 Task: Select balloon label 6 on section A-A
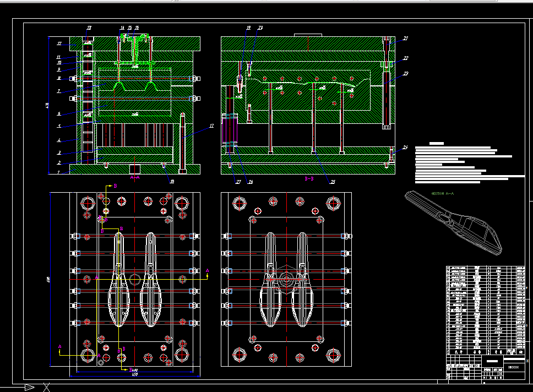coord(59,114)
